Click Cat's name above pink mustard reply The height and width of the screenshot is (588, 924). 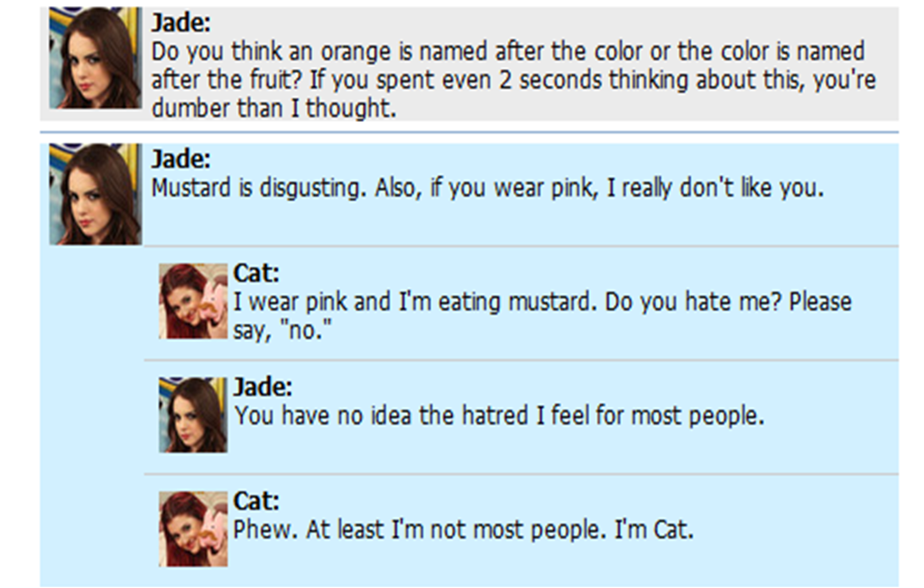256,272
